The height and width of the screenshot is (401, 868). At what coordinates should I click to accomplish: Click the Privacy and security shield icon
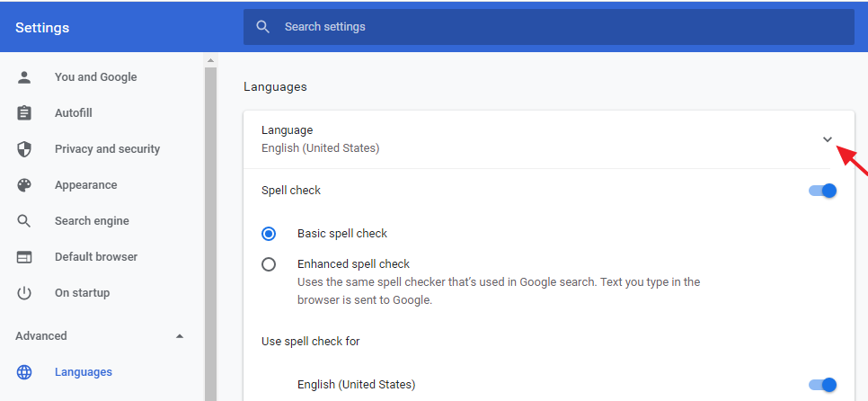(x=23, y=149)
